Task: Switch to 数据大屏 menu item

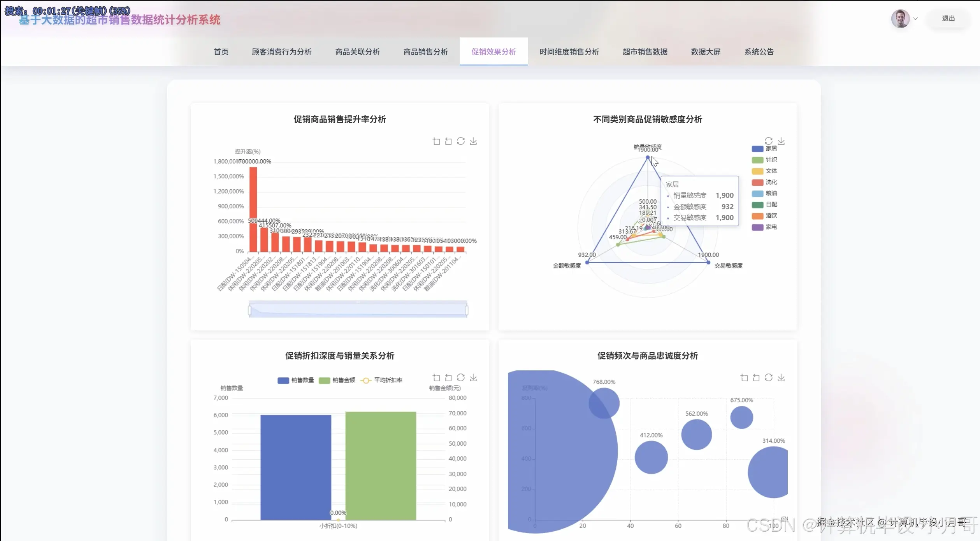Action: (706, 52)
